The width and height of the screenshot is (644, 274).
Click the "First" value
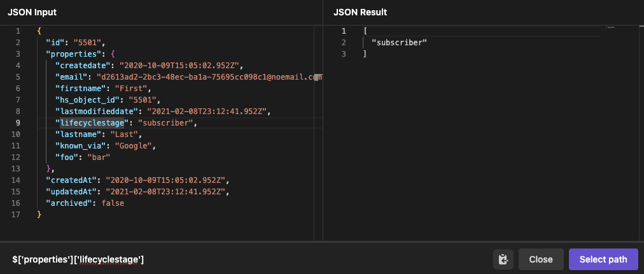point(131,89)
